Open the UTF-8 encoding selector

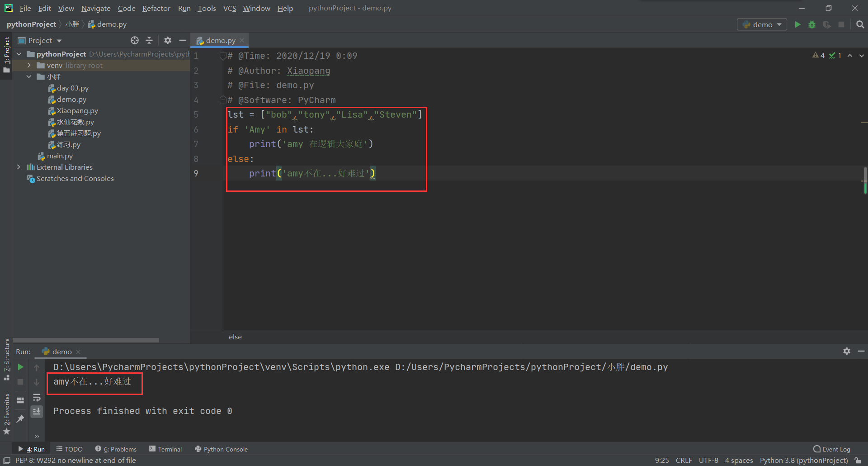(x=708, y=460)
